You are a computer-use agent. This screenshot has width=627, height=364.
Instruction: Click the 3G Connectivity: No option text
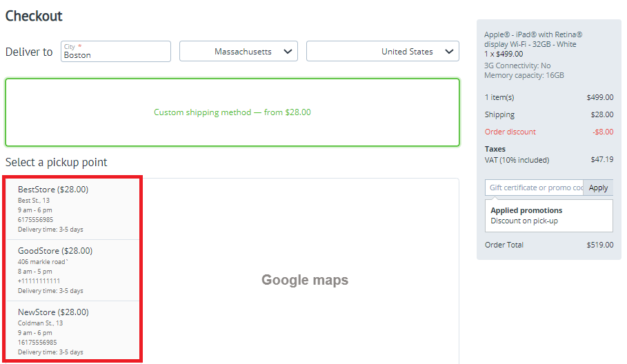pyautogui.click(x=517, y=65)
